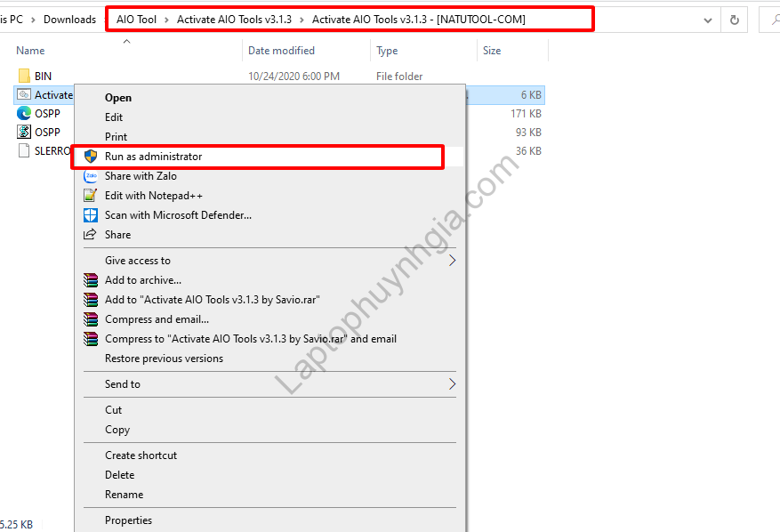This screenshot has width=780, height=532.
Task: Sort by the Date modified column header
Action: pyautogui.click(x=281, y=50)
